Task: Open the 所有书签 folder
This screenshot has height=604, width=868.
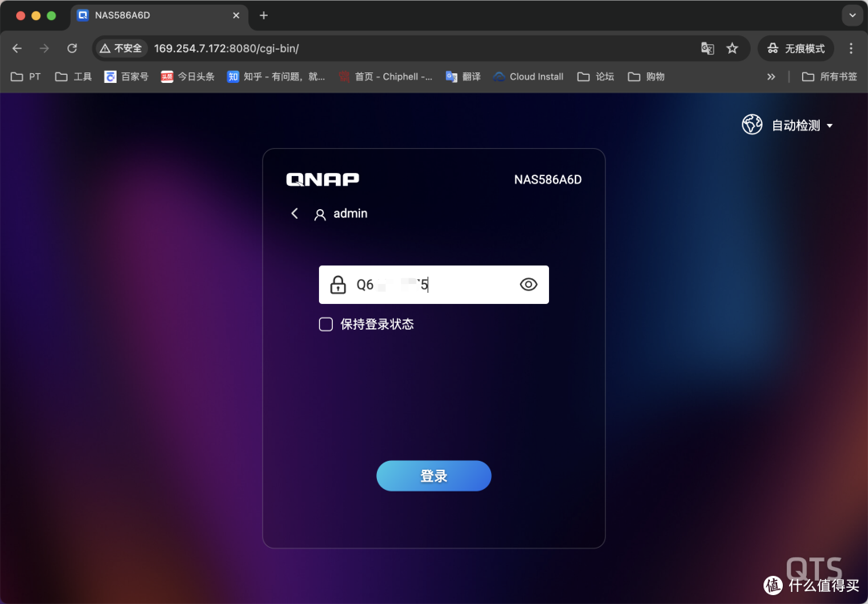Action: click(x=829, y=76)
